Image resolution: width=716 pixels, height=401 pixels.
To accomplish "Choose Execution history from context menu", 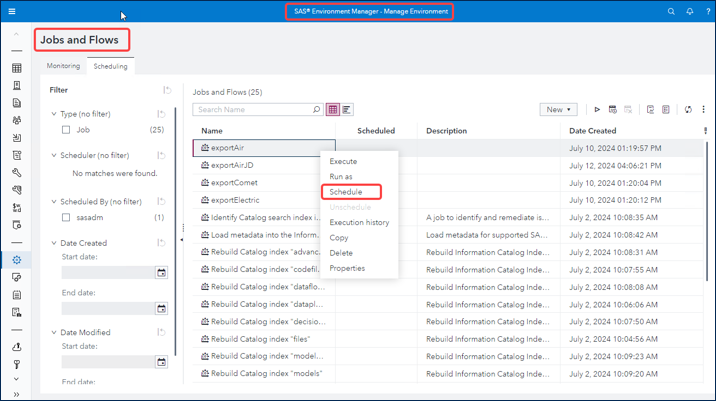I will click(x=359, y=222).
